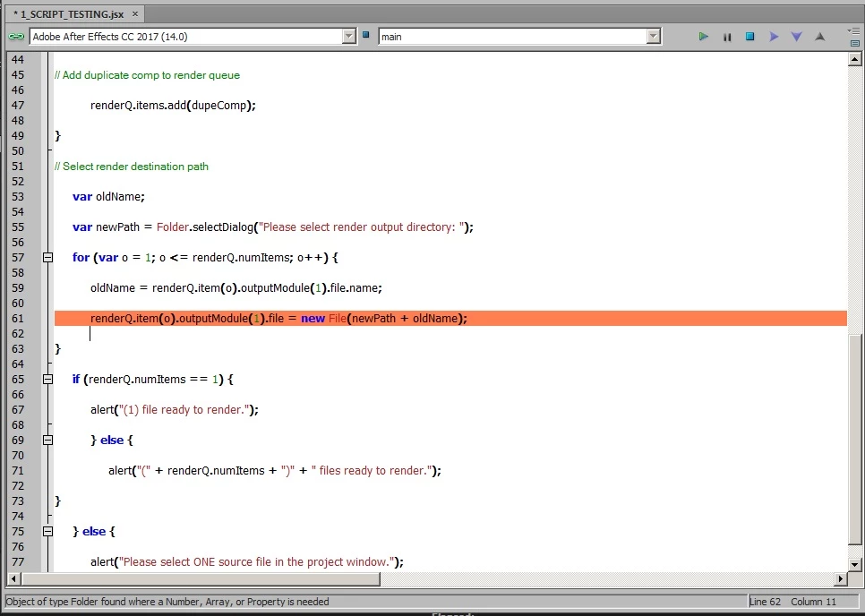Click the status bar error message about Folder object
The height and width of the screenshot is (616, 865).
tap(167, 602)
